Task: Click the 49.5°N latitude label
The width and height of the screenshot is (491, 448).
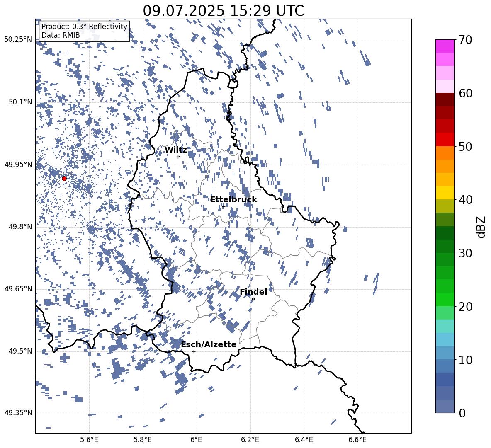Action: pos(20,351)
